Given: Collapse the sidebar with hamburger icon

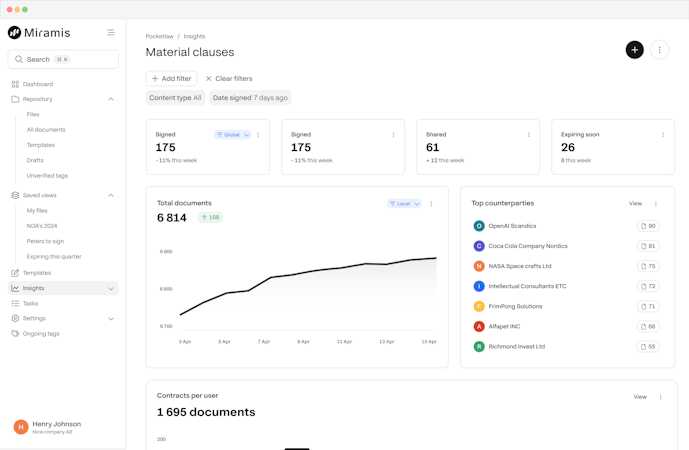Looking at the screenshot, I should coord(111,33).
